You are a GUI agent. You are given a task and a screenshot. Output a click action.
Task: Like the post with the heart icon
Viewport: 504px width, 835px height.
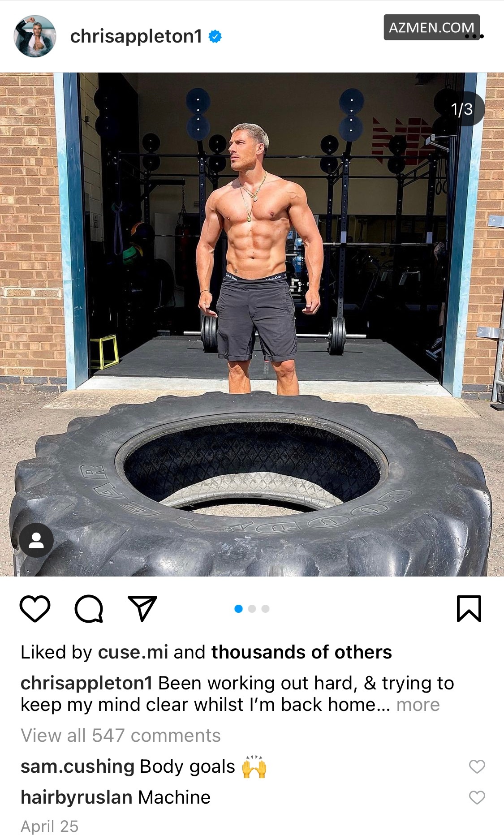coord(35,609)
